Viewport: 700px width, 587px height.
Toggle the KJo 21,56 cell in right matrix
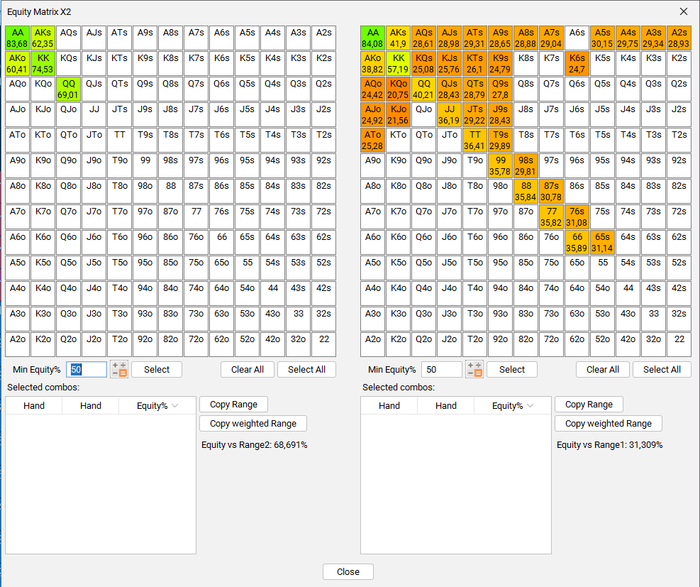click(398, 114)
